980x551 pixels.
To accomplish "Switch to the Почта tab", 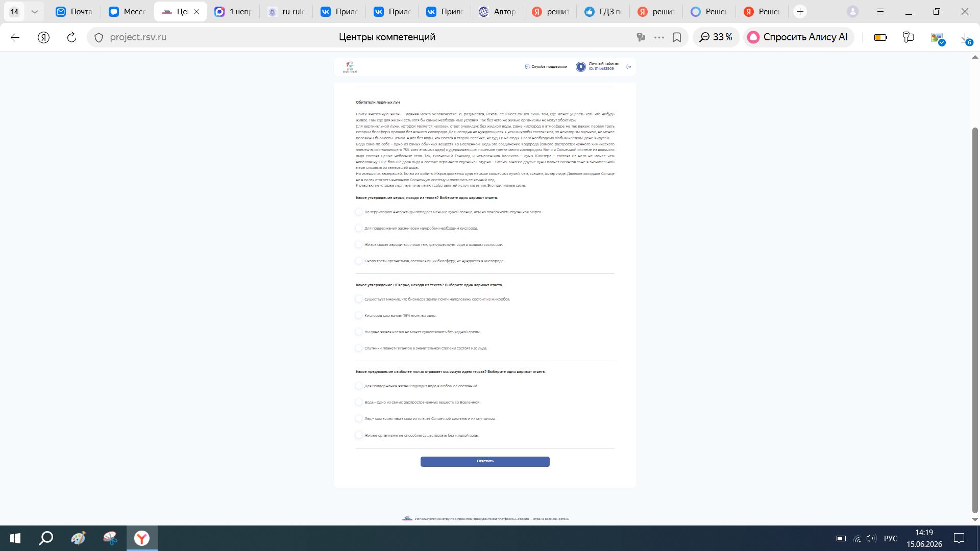I will point(74,11).
